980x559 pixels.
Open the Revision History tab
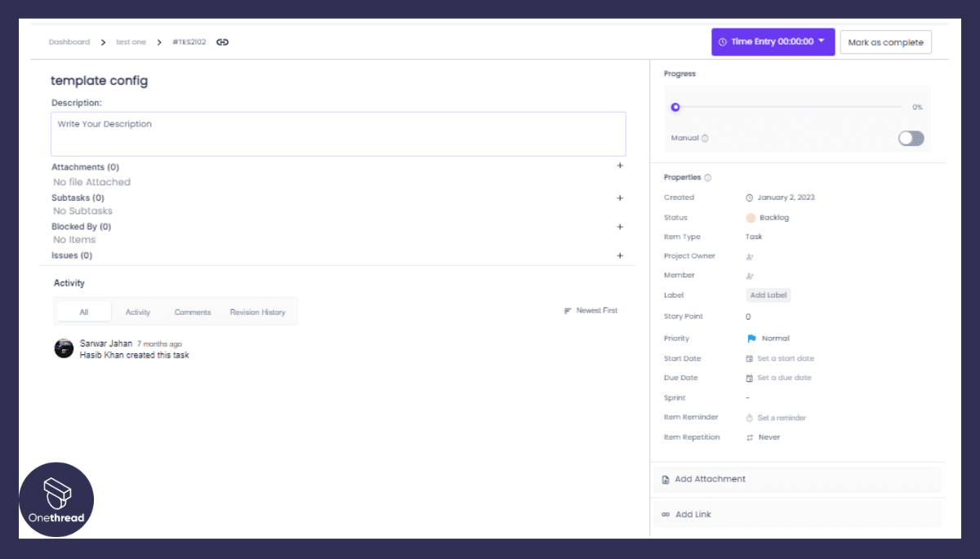(x=257, y=313)
